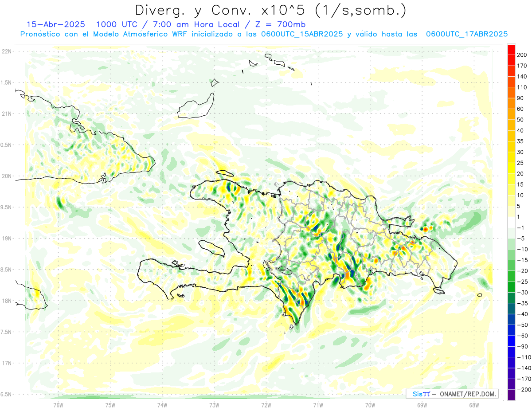The height and width of the screenshot is (411, 532).
Task: Click the "75W" longitude label
Action: [x=110, y=404]
